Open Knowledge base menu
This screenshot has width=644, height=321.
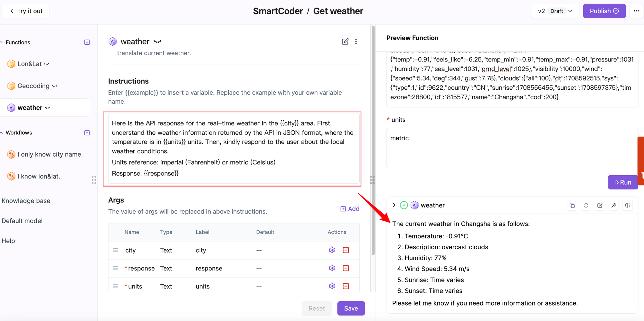pyautogui.click(x=26, y=201)
